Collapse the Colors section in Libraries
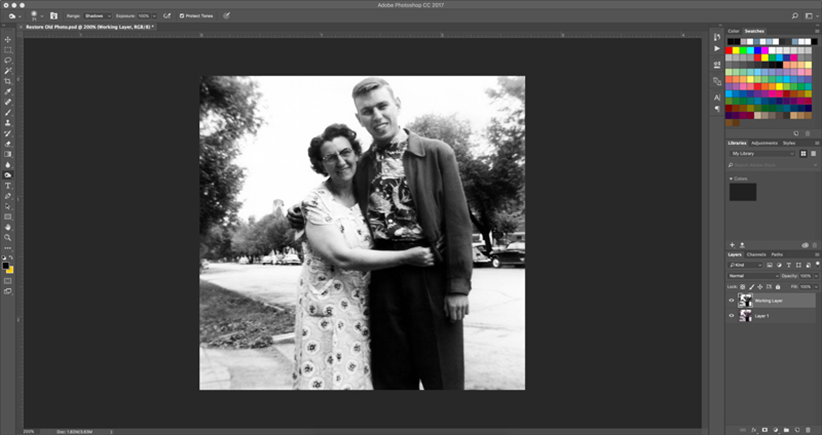822x435 pixels. (731, 179)
